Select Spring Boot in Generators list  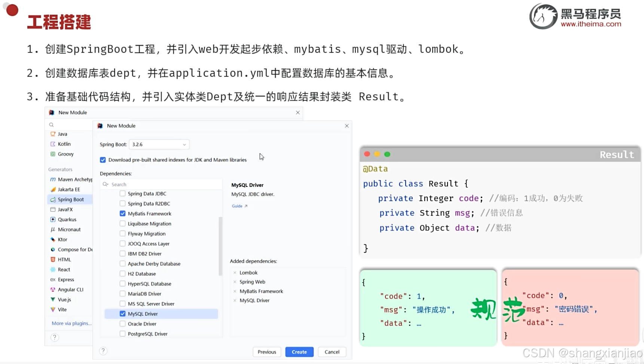tap(70, 200)
